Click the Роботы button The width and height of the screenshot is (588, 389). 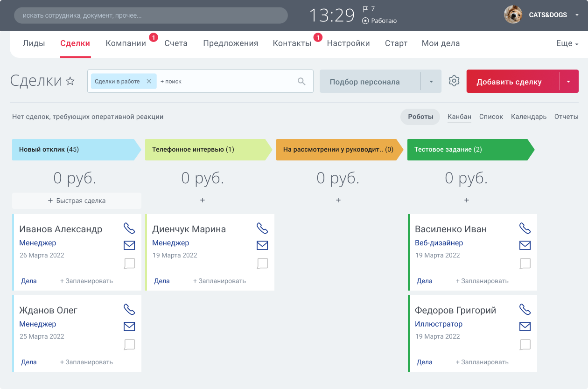pyautogui.click(x=420, y=117)
